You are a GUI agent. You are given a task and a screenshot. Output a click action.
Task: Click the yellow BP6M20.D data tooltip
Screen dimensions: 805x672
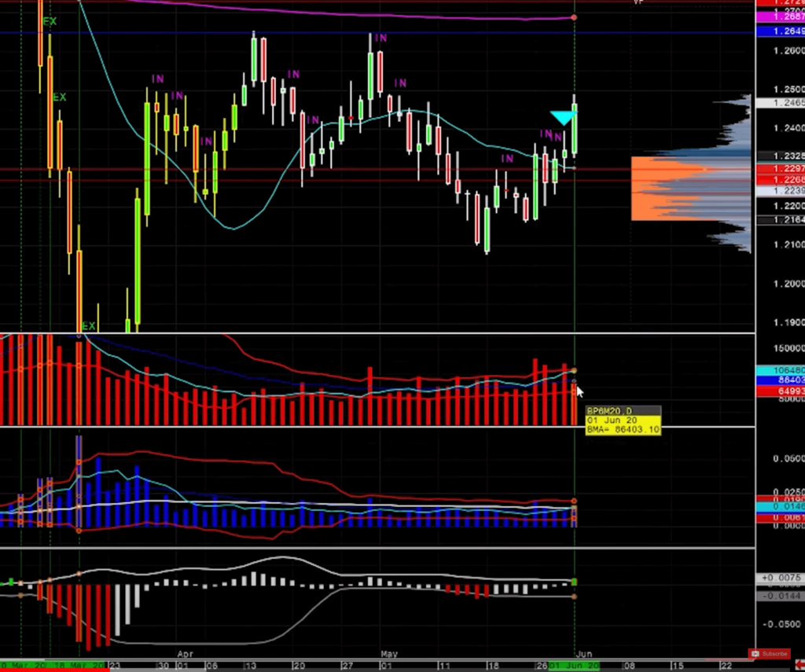coord(623,420)
